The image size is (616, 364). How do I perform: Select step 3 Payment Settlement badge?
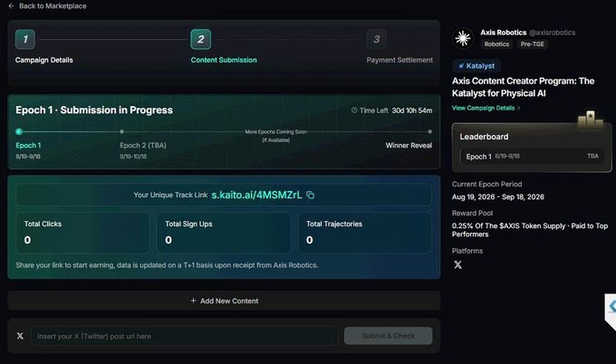click(x=376, y=39)
